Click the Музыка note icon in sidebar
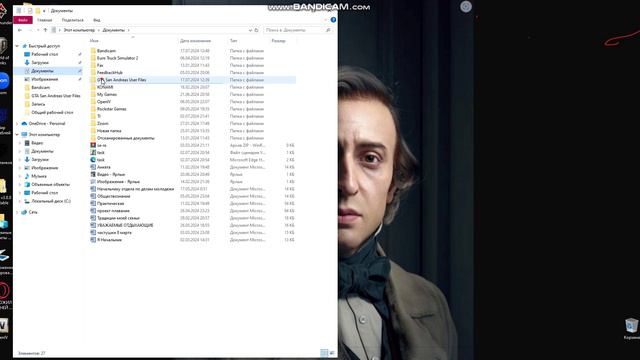This screenshot has width=640, height=360. tap(27, 176)
